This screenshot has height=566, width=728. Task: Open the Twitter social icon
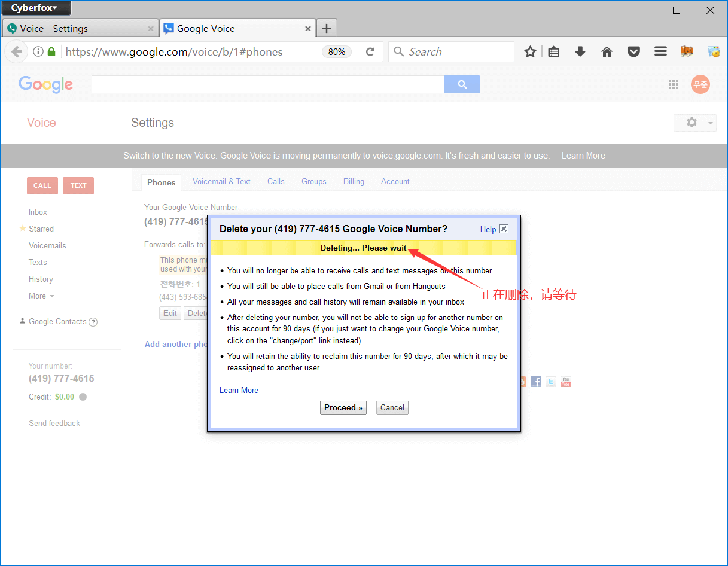[551, 382]
